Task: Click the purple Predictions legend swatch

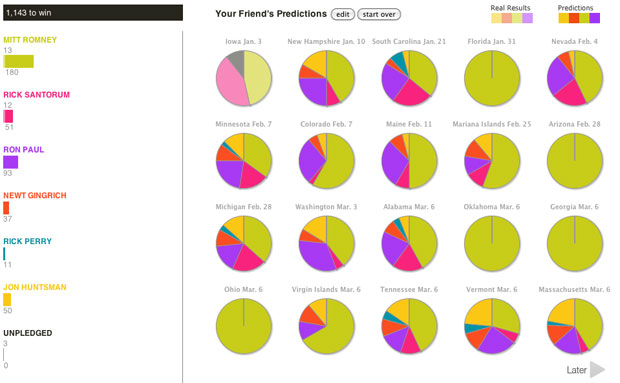Action: tap(595, 18)
